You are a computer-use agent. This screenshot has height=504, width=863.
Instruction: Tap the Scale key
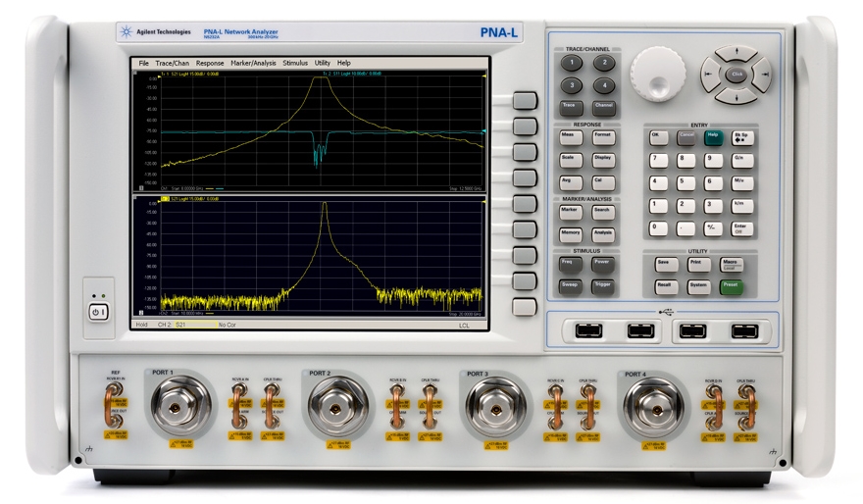point(571,160)
